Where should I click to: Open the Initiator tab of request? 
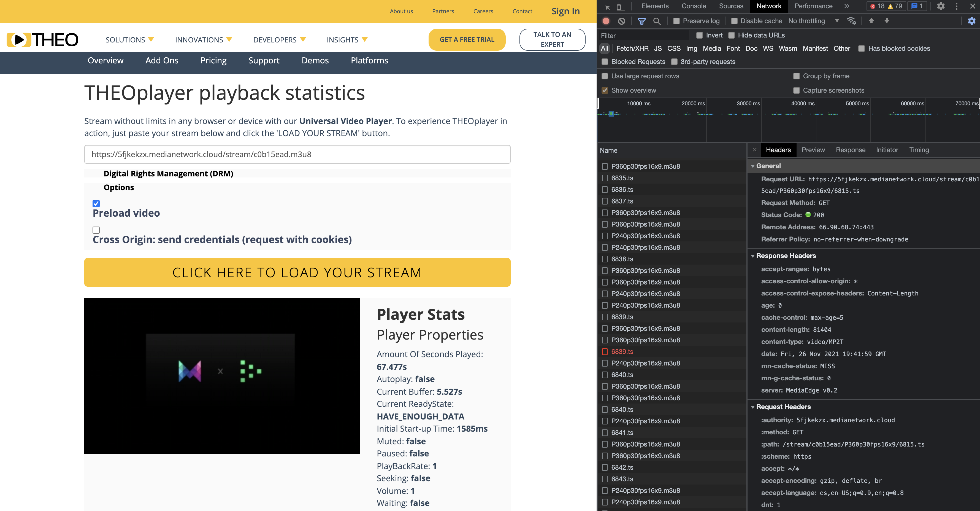(887, 150)
